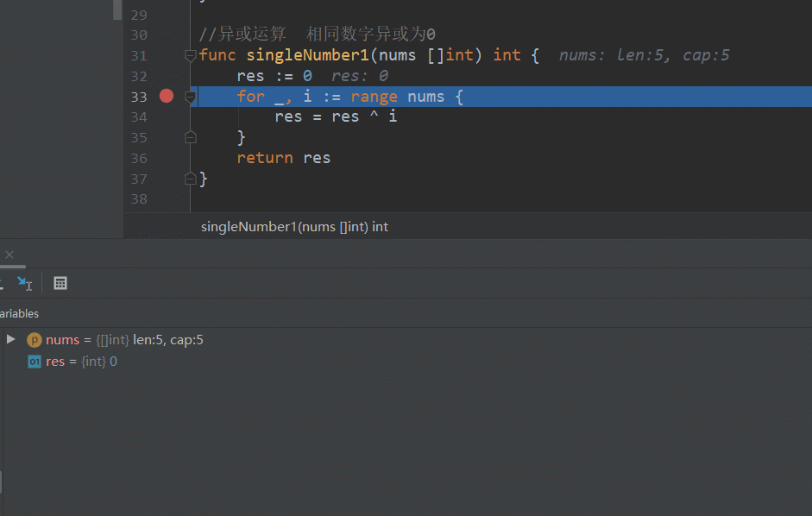
Task: Click the red breakpoint icon on line 33
Action: click(166, 96)
